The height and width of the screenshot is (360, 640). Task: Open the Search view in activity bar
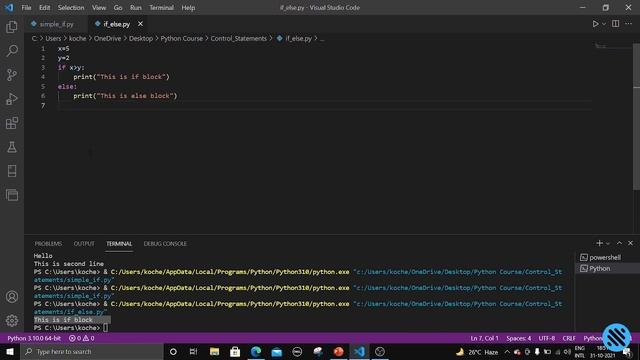12,51
